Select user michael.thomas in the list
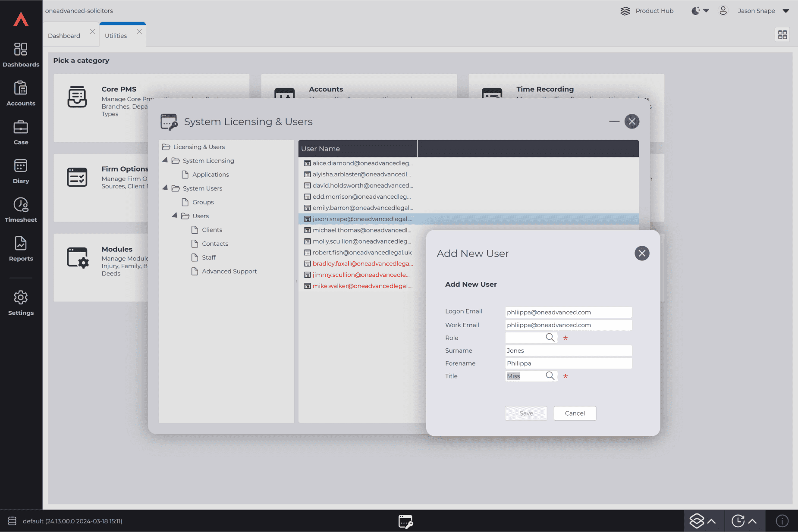The image size is (798, 532). coord(361,230)
